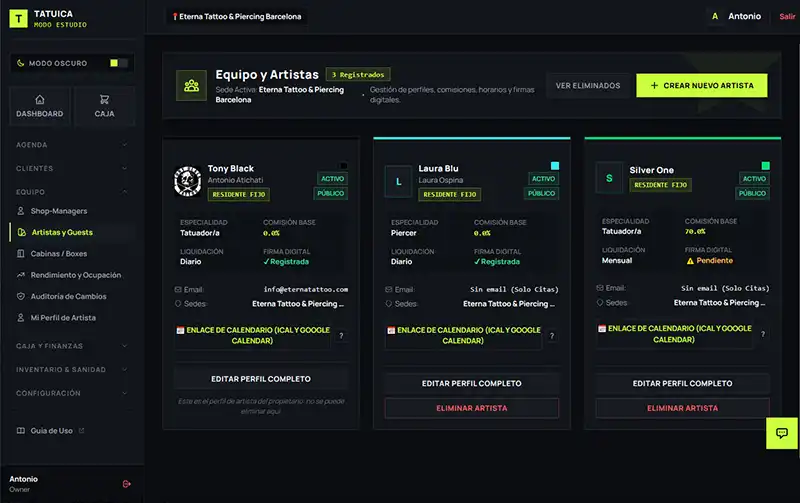Click Silver One's green color swatch
This screenshot has height=503, width=800.
click(765, 166)
